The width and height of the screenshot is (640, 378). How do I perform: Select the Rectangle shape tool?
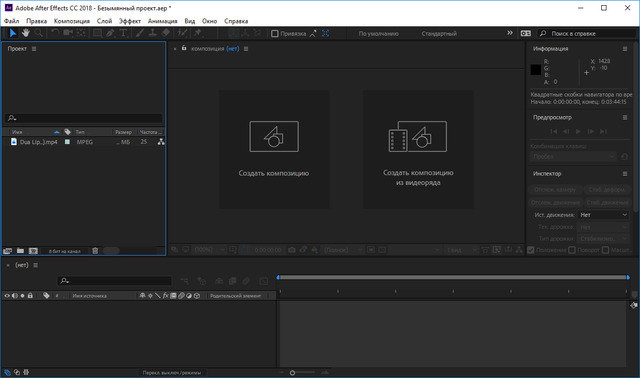pos(98,33)
